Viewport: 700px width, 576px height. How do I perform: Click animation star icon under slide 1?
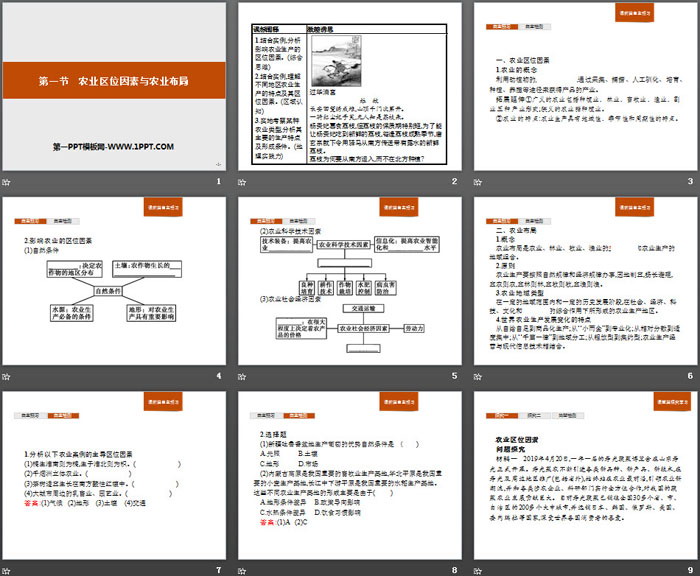pos(6,182)
